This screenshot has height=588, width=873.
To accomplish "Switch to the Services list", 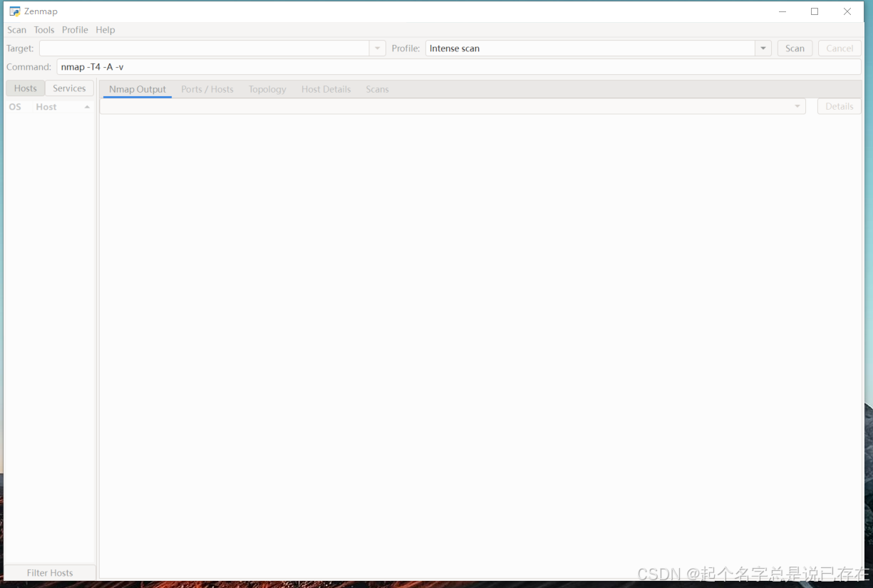I will click(x=69, y=88).
